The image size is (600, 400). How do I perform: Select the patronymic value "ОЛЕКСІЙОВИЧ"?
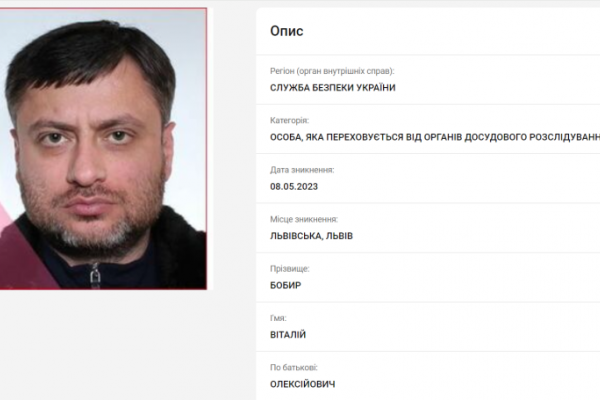point(303,384)
